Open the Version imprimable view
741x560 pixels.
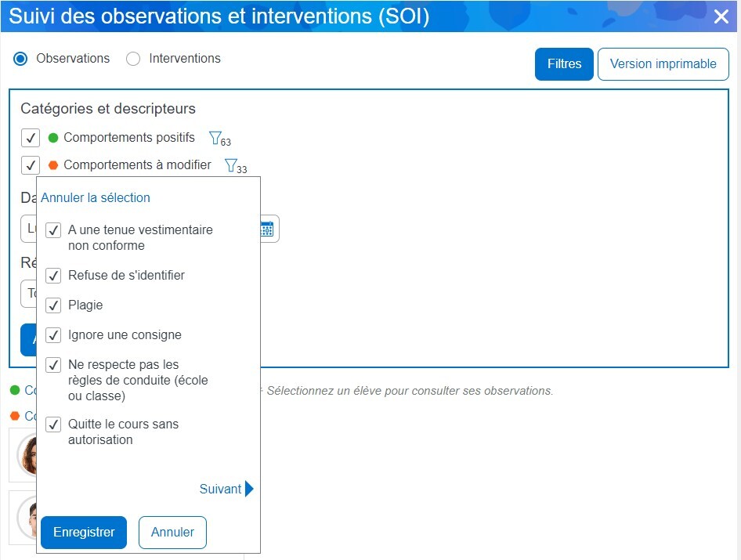click(x=663, y=64)
